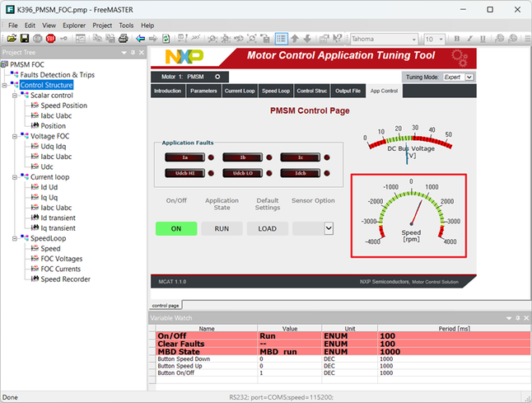Open the File menu
Image resolution: width=532 pixels, height=403 pixels.
pyautogui.click(x=13, y=26)
